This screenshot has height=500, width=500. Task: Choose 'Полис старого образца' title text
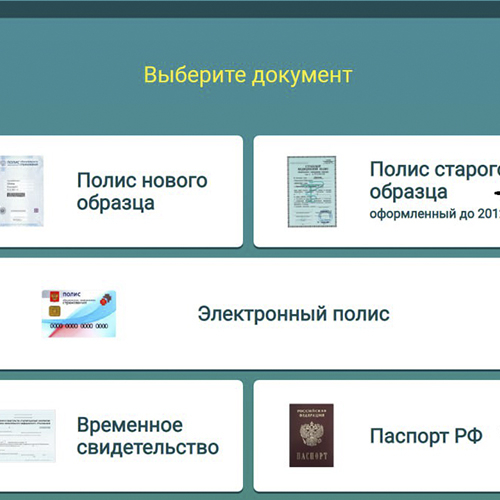(435, 180)
